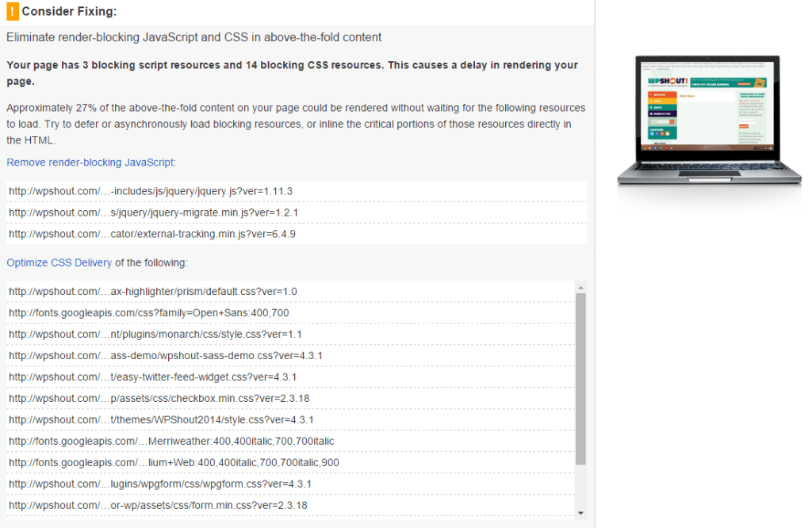Click the checkbox.min.css resource URL
Viewport: 812px width, 528px height.
pyautogui.click(x=158, y=399)
